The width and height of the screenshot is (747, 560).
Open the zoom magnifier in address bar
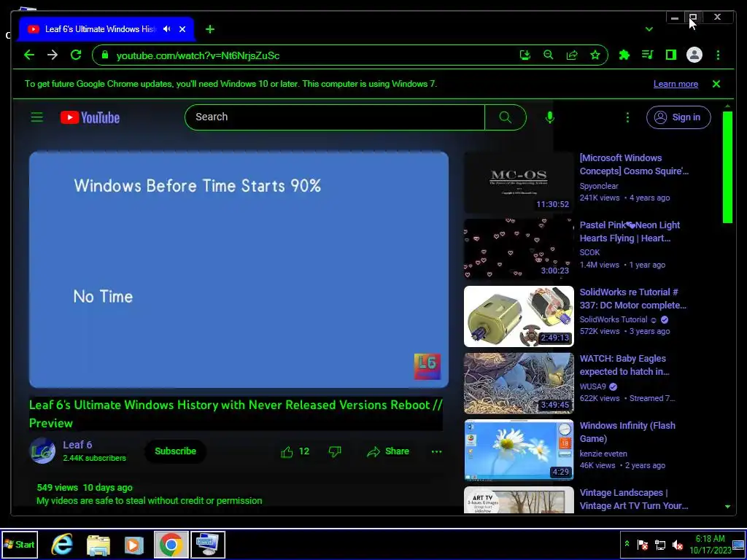pos(549,55)
